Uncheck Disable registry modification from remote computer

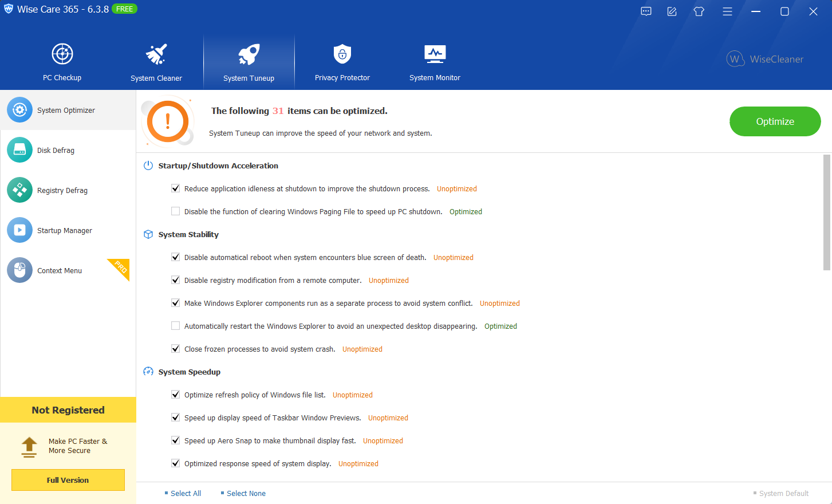coord(176,280)
